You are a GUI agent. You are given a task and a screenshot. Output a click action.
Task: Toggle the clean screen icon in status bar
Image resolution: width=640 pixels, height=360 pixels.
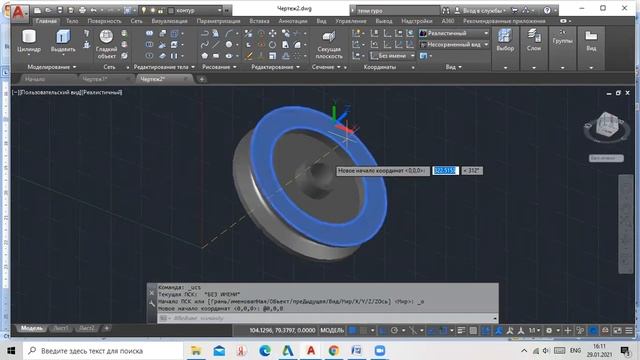point(617,330)
